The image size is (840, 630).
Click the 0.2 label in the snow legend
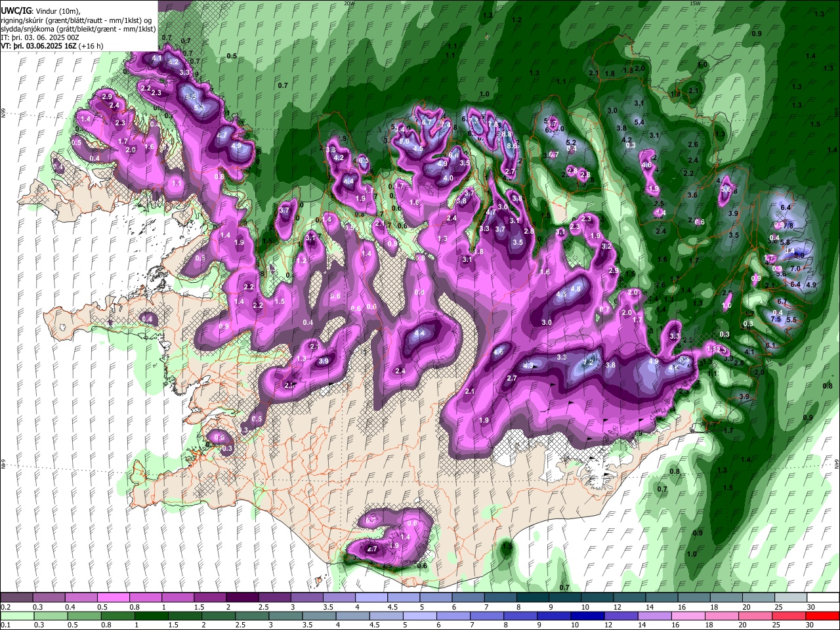coord(6,607)
